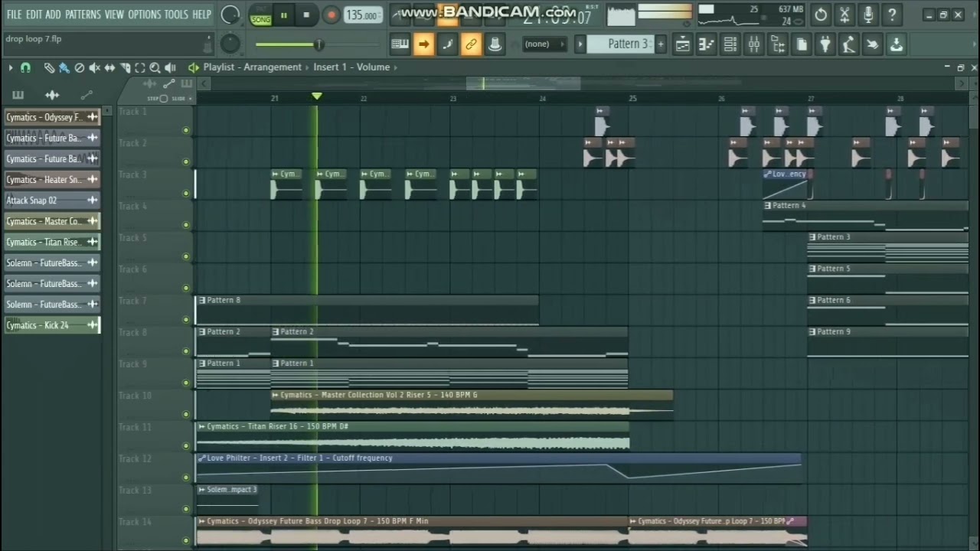Stop playback with the stop button
980x551 pixels.
click(x=306, y=15)
